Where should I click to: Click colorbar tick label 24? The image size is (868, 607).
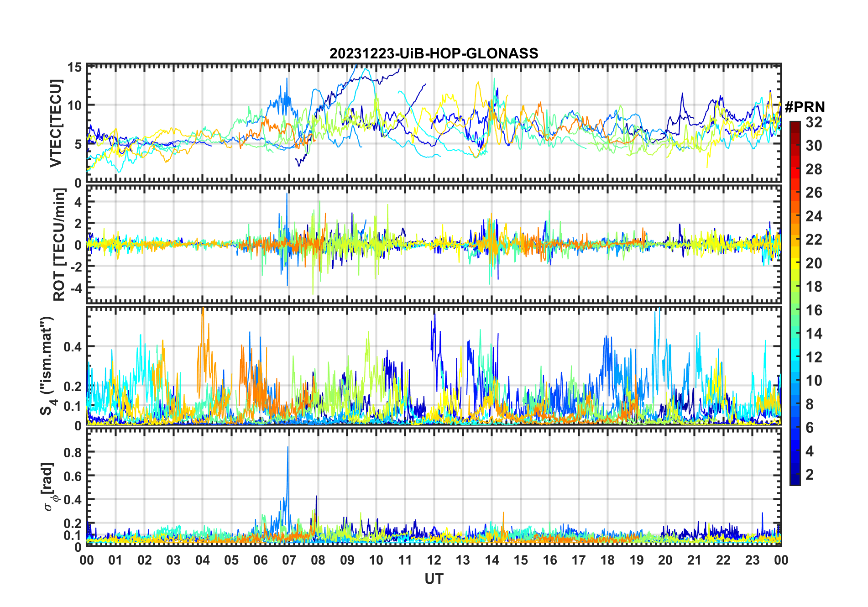(814, 216)
